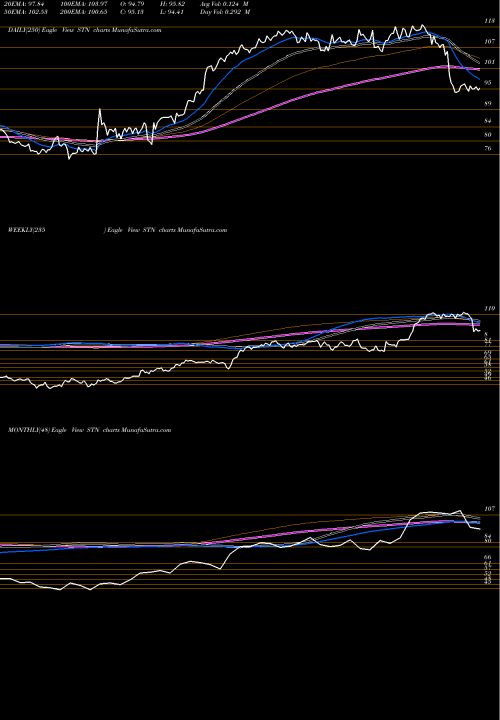The height and width of the screenshot is (720, 500).
Task: Click the 95 price label on daily chart
Action: pos(489,83)
